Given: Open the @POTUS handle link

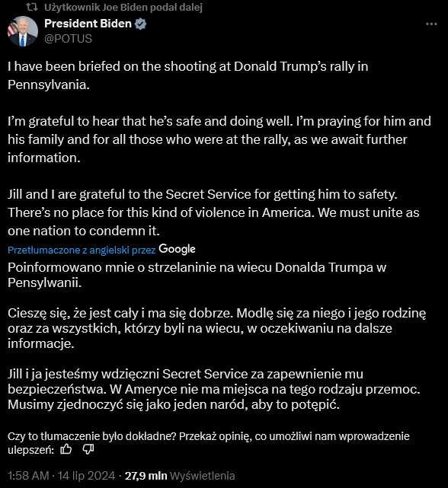Looking at the screenshot, I should [x=68, y=39].
